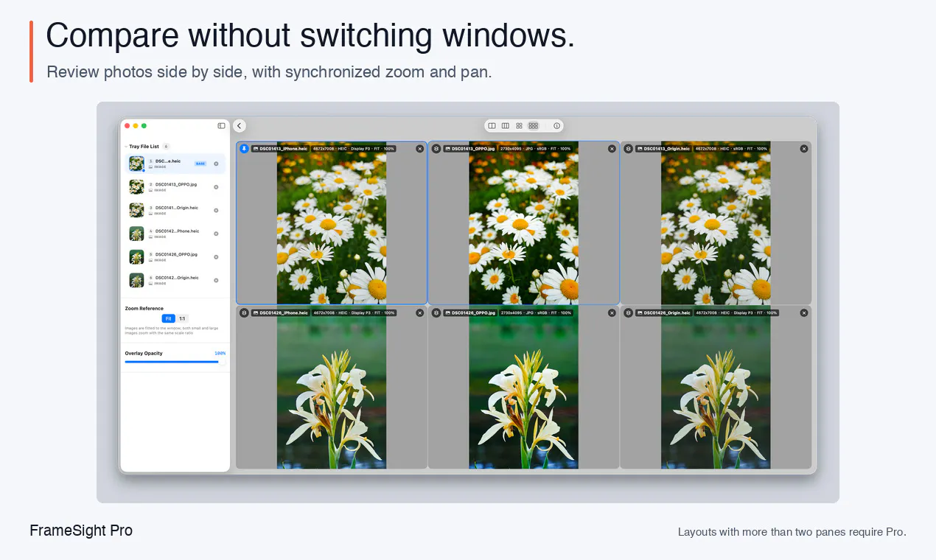Viewport: 936px width, 560px height.
Task: Switch to two-pane side-by-side layout
Action: point(492,126)
